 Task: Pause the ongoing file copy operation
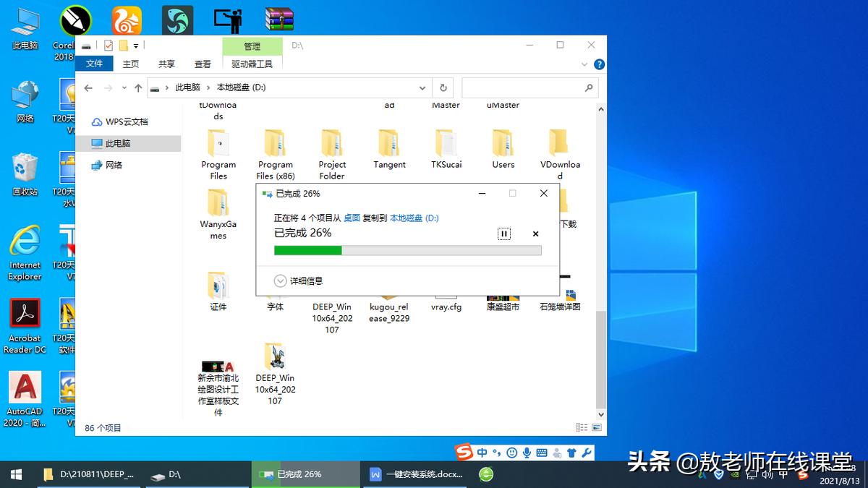pos(504,234)
